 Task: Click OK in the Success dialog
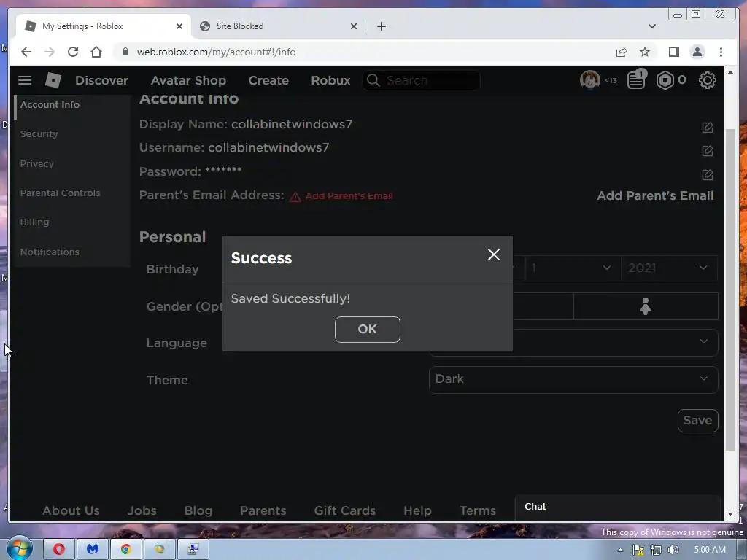coord(368,329)
